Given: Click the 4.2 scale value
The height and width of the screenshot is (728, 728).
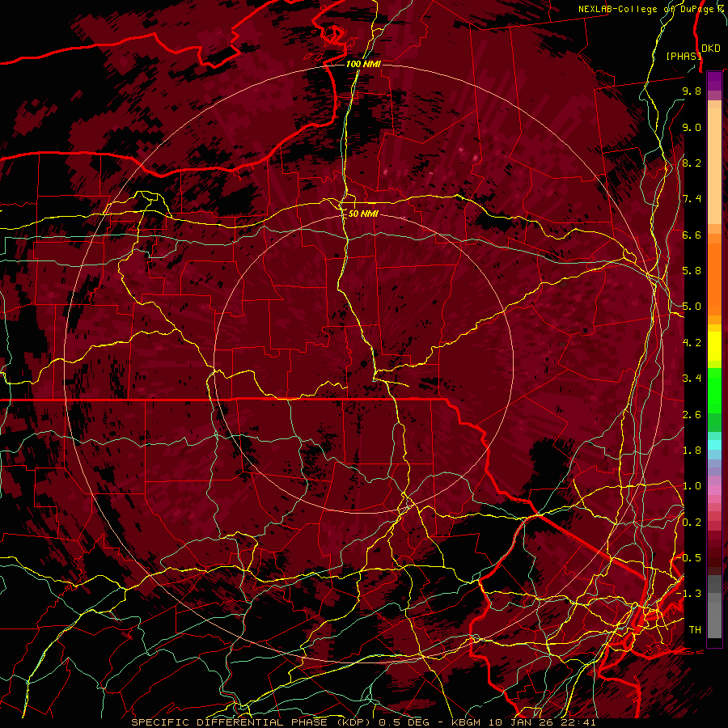Looking at the screenshot, I should click(x=692, y=343).
